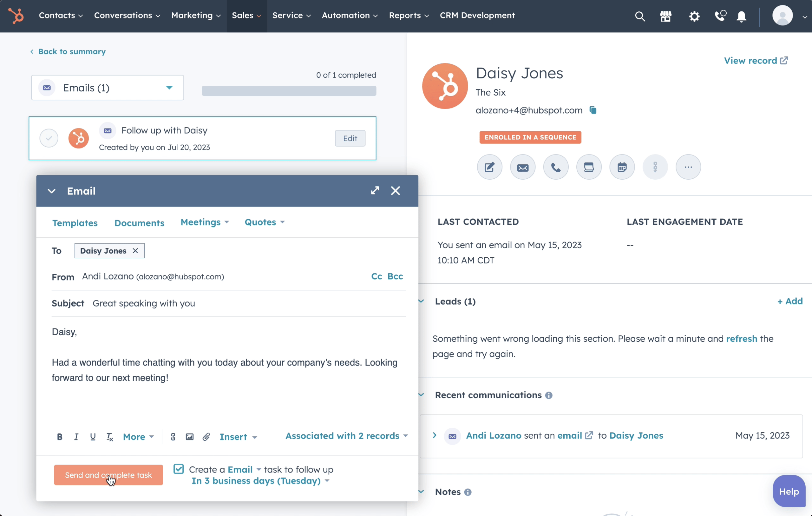Toggle create follow-up task checkbox
812x516 pixels.
click(x=178, y=469)
